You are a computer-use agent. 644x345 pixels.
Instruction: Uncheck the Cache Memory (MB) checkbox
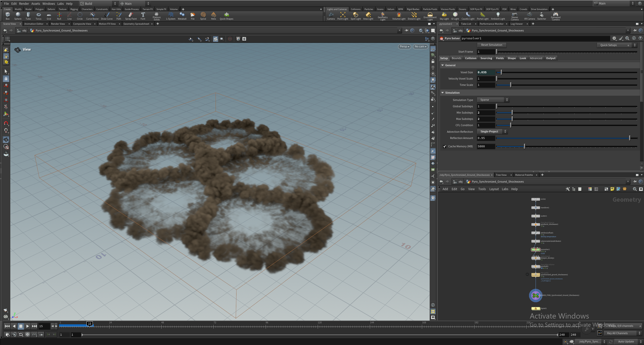(x=445, y=146)
